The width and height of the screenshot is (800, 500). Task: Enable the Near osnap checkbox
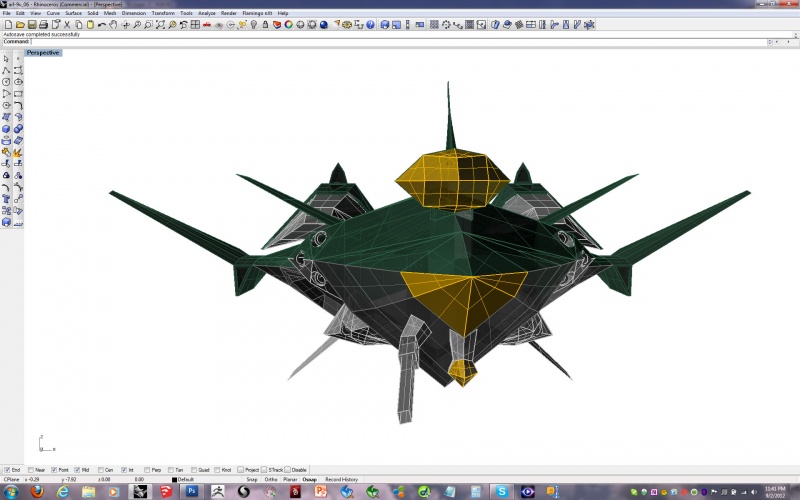tap(31, 470)
